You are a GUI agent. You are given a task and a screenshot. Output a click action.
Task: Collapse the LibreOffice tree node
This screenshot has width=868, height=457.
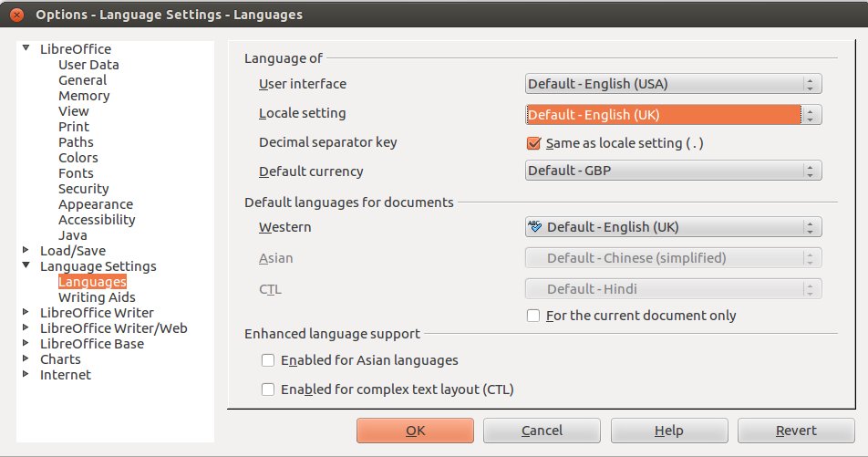pos(26,48)
